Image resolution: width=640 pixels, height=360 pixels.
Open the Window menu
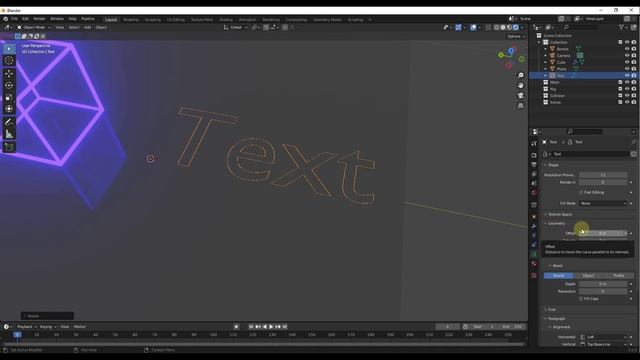click(57, 19)
